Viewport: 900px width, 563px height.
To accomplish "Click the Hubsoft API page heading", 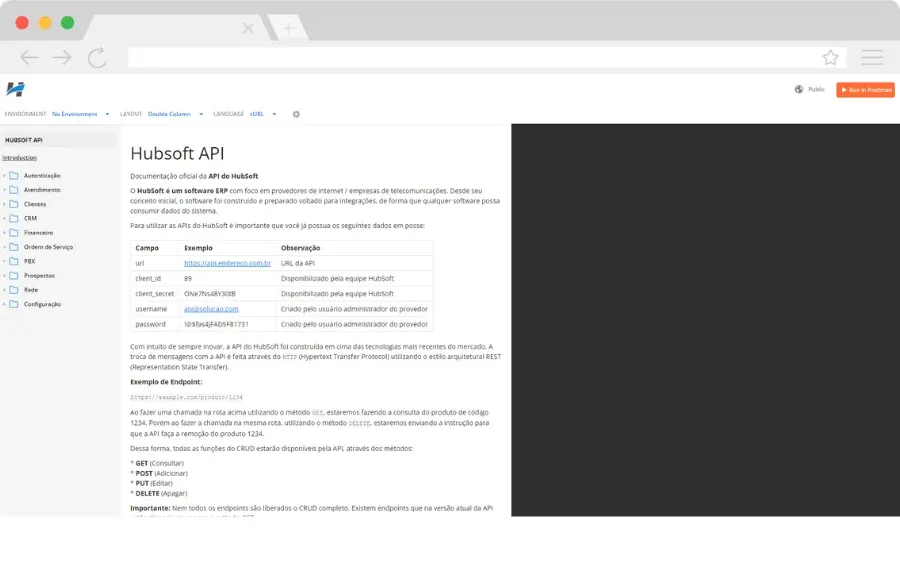I will tap(177, 154).
